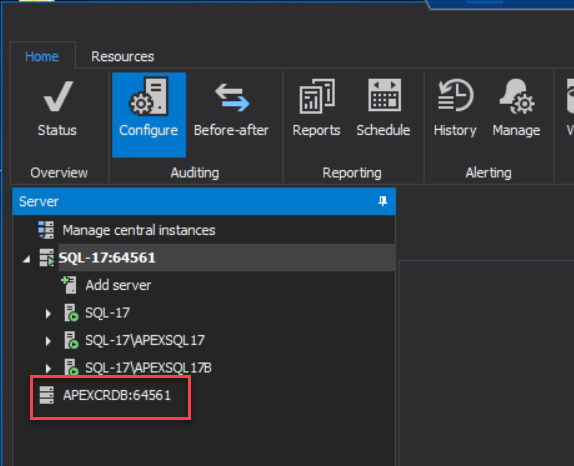Select the Configure auditing icon

pyautogui.click(x=149, y=96)
